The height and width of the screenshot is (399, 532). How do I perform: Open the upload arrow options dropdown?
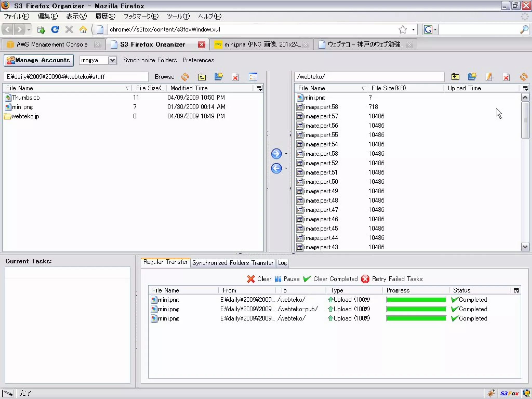(286, 154)
